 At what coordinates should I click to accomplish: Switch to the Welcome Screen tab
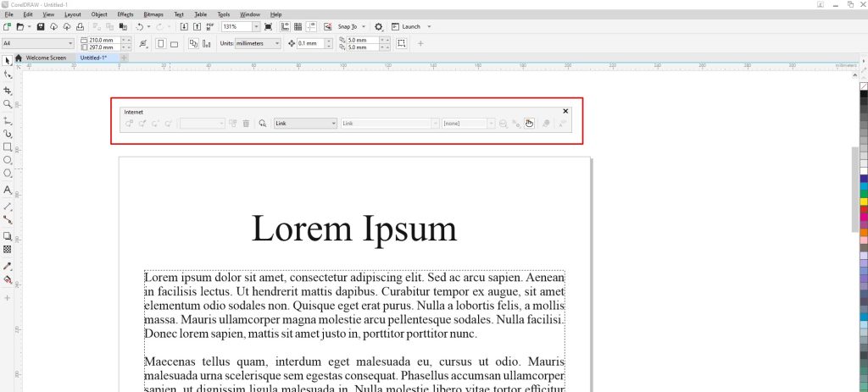[46, 58]
